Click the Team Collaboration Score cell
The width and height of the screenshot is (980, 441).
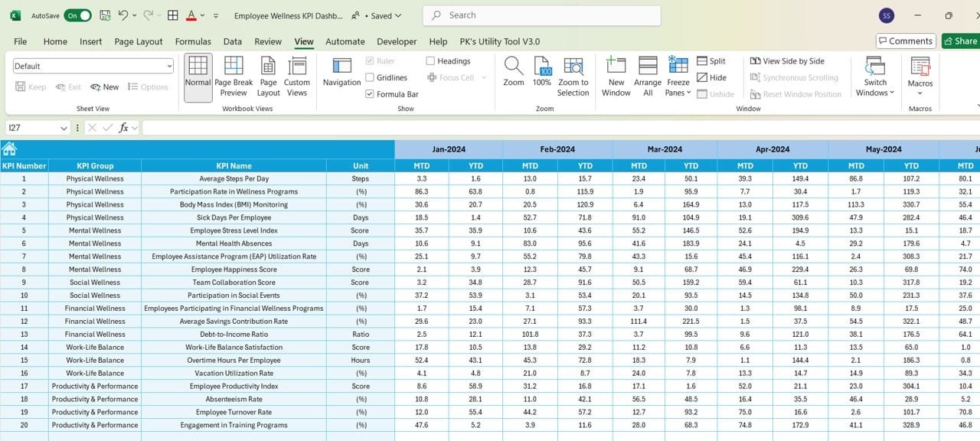(234, 283)
